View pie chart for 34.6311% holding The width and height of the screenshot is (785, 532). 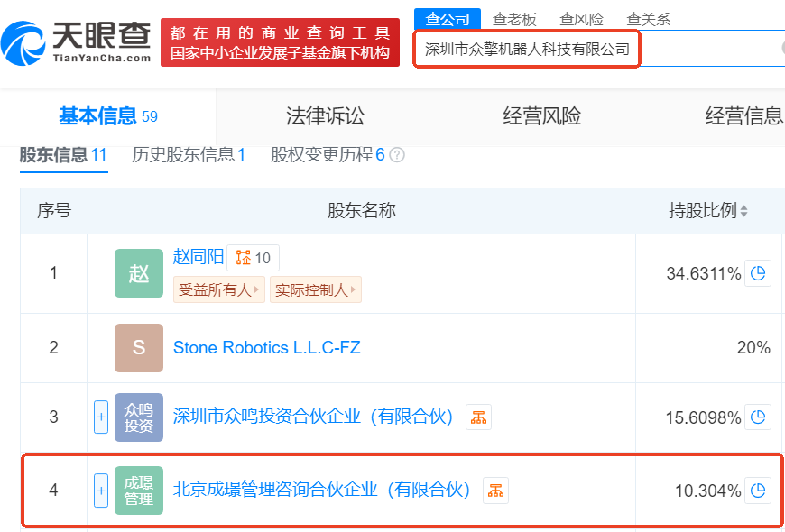coord(757,273)
